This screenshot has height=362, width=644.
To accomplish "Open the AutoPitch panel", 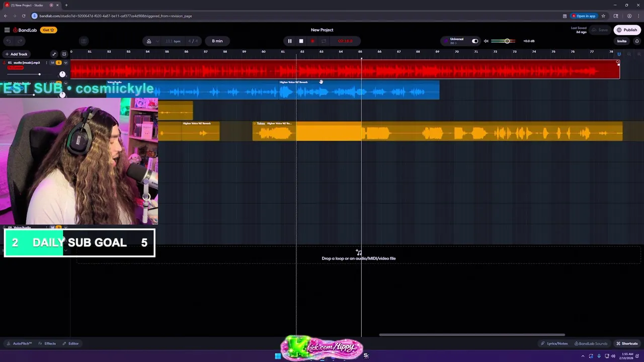I will click(x=19, y=343).
